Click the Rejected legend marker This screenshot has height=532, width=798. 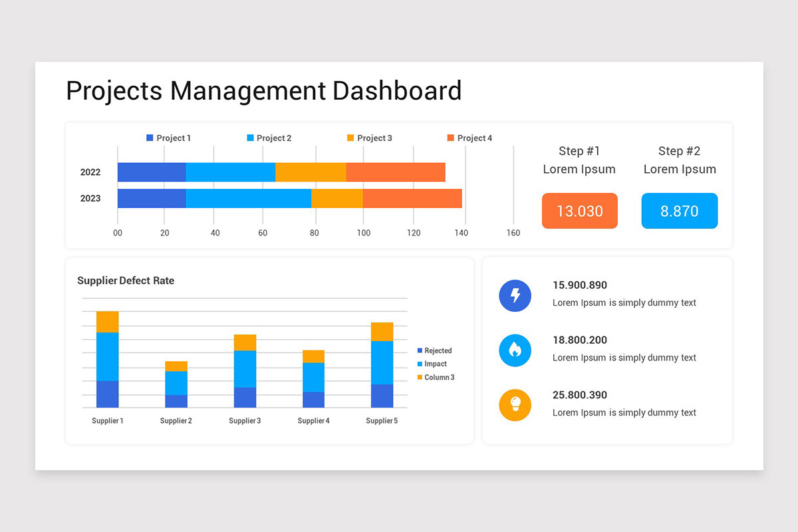tap(420, 350)
